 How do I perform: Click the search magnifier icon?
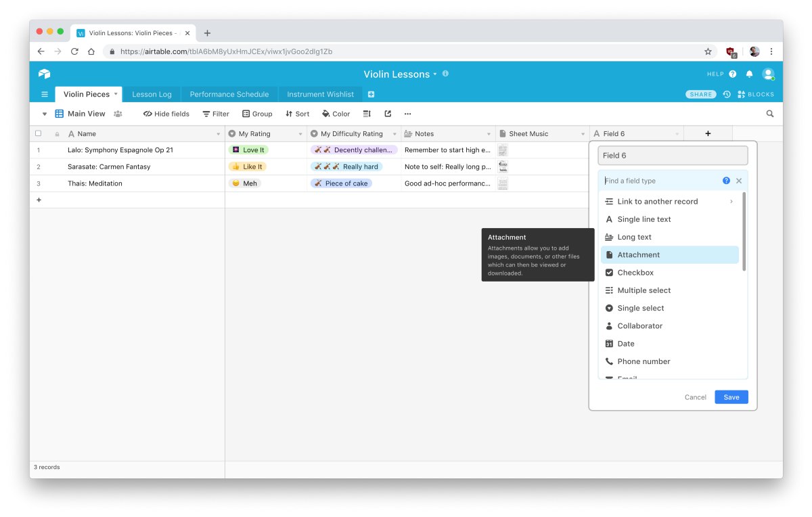[x=770, y=114]
